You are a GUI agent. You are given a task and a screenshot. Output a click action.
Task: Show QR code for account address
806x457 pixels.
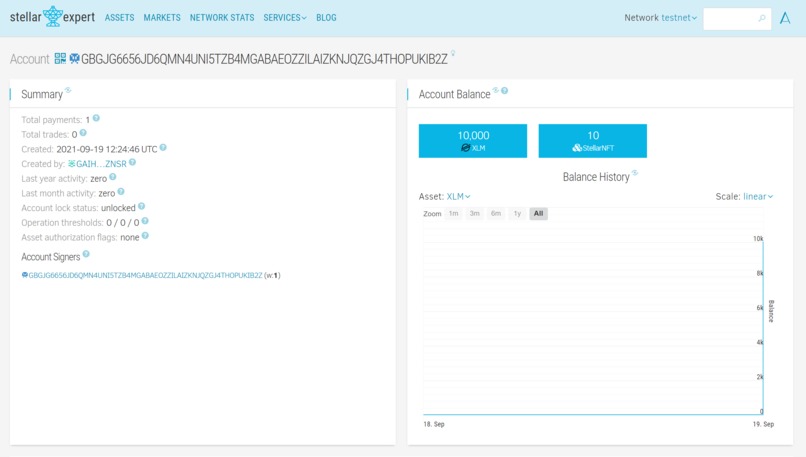(x=60, y=59)
